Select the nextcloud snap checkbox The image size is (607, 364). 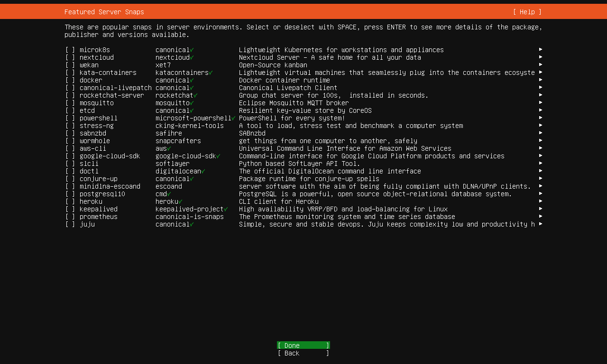point(70,57)
